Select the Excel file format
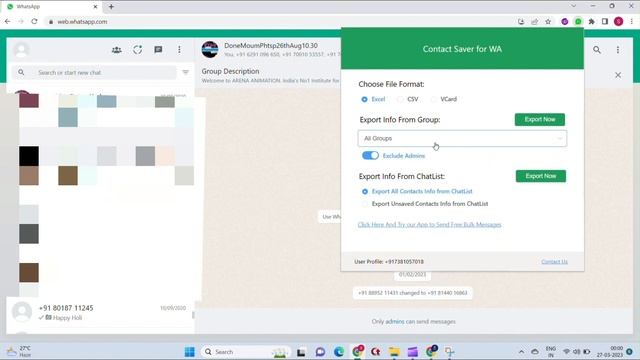640x360 pixels. point(364,99)
